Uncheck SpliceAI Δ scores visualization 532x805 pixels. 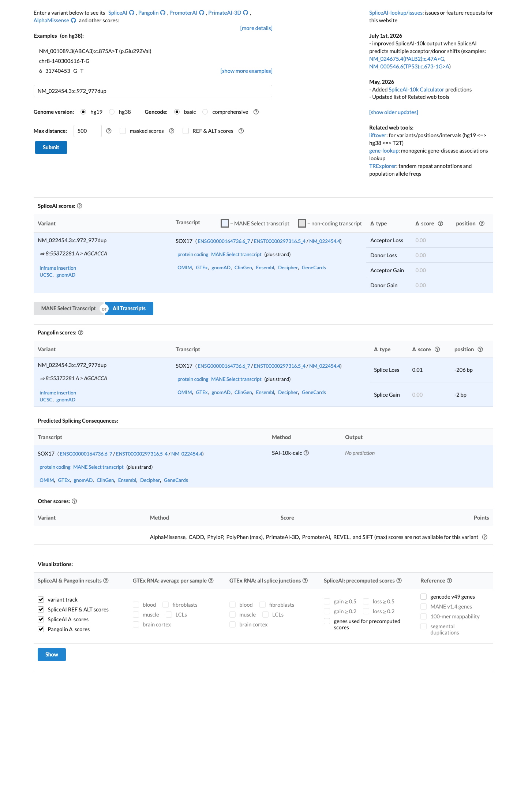click(41, 619)
